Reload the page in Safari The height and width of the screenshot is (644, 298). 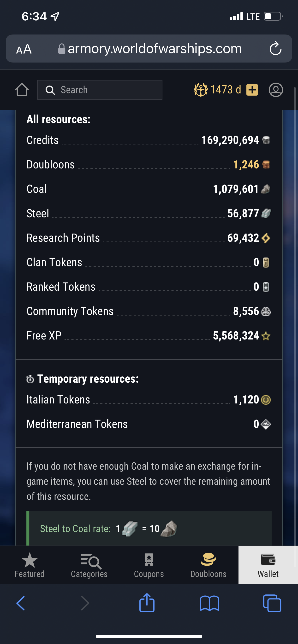point(275,48)
